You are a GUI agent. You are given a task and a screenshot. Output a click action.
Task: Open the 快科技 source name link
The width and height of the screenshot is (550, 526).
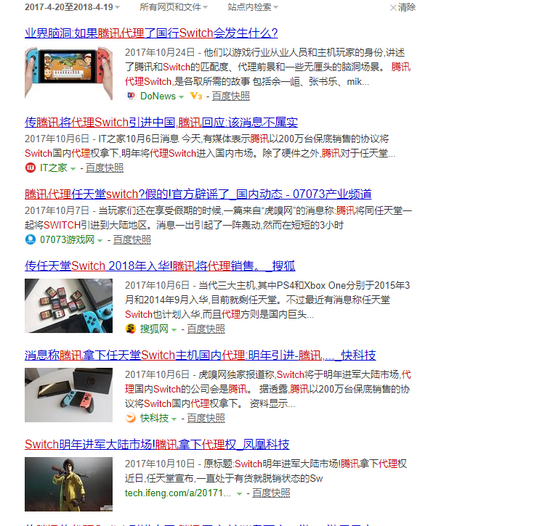(x=154, y=418)
